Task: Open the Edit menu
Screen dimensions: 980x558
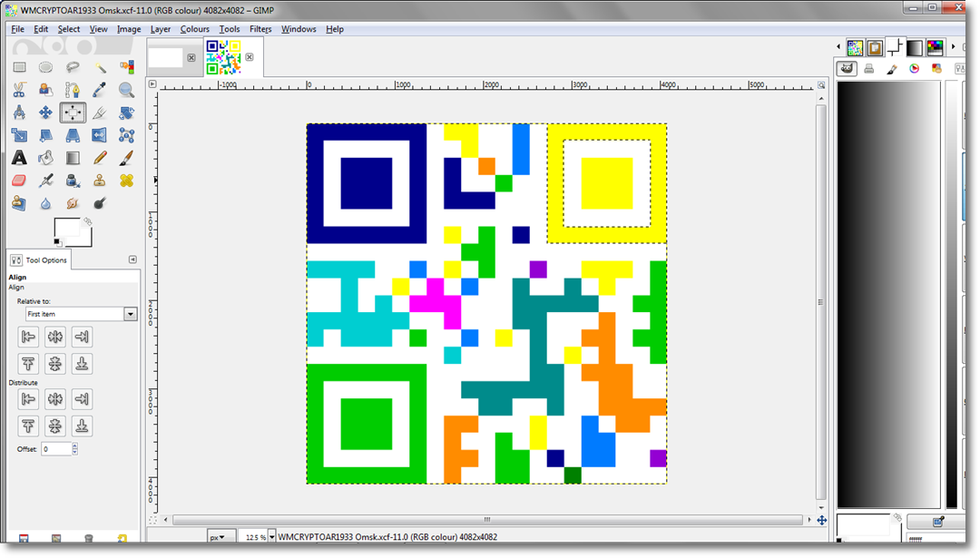Action: point(41,29)
